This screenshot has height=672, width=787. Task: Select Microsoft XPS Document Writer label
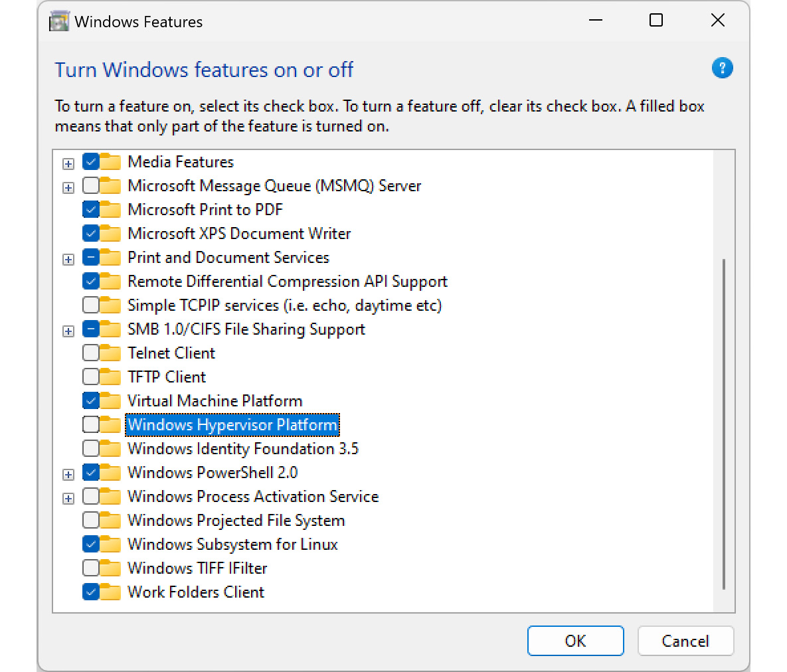(x=239, y=233)
